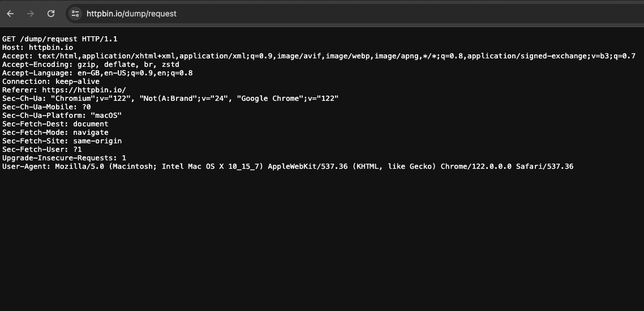Click the Sec-Ch-Ua-Platform: "macOS" line
Image resolution: width=644 pixels, height=311 pixels.
62,116
